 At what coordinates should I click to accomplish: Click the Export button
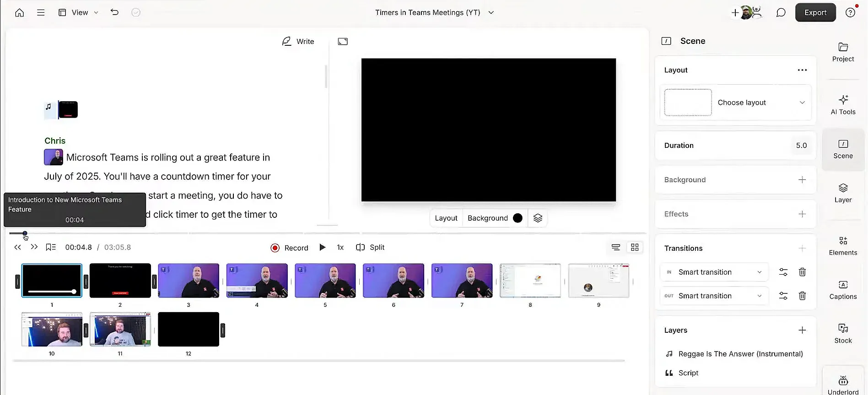815,12
